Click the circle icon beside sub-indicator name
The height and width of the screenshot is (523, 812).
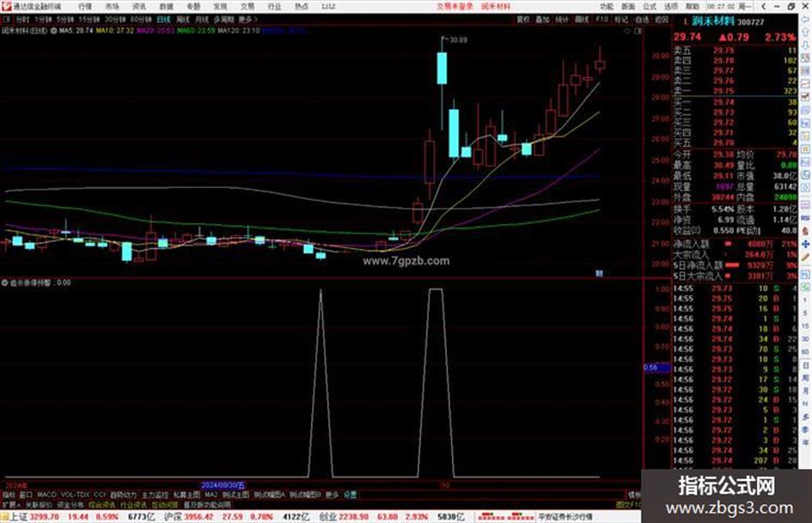coord(5,283)
